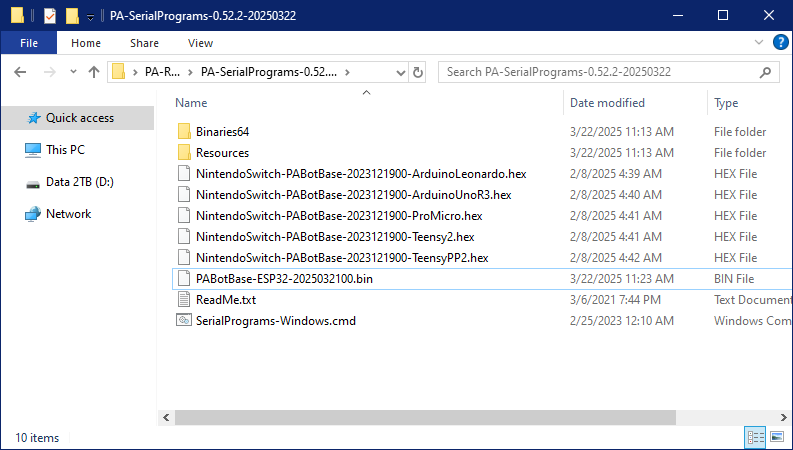Viewport: 793px width, 450px height.
Task: Open the File menu
Action: point(29,43)
